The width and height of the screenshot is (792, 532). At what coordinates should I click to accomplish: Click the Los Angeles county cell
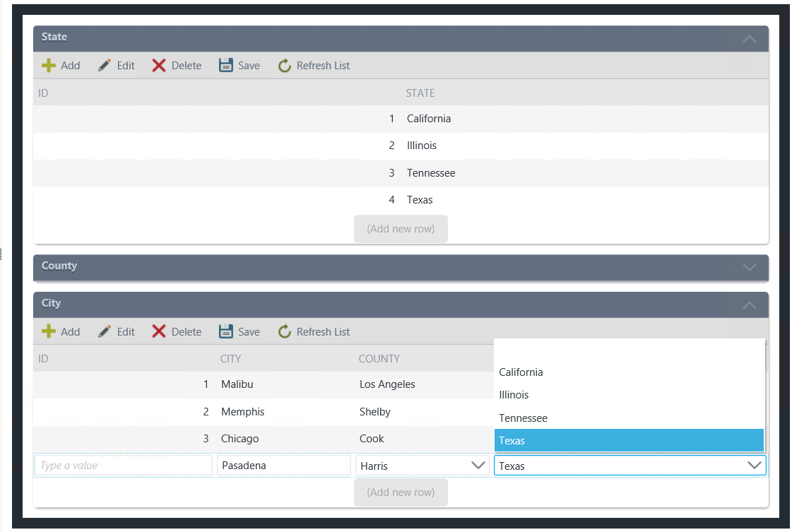(387, 384)
